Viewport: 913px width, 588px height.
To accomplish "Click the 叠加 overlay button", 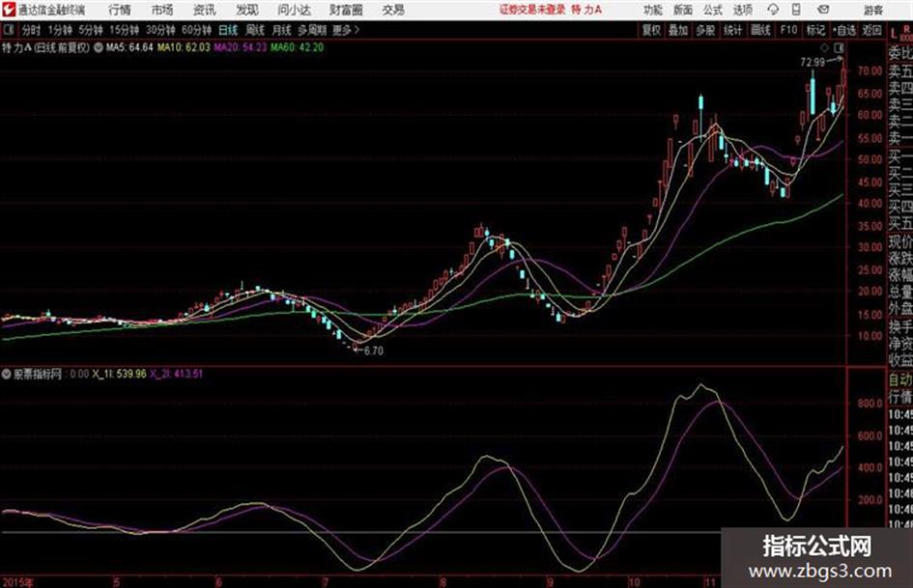I will point(678,30).
